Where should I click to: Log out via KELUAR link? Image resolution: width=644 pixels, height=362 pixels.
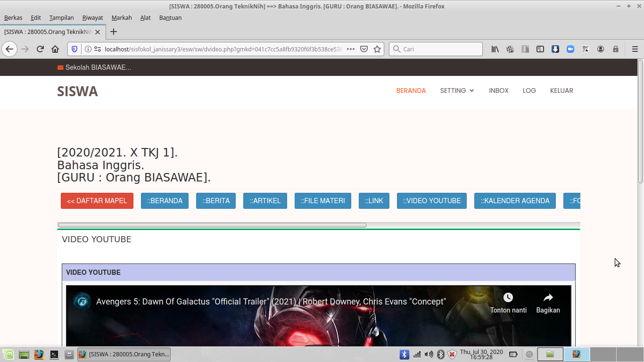point(561,90)
